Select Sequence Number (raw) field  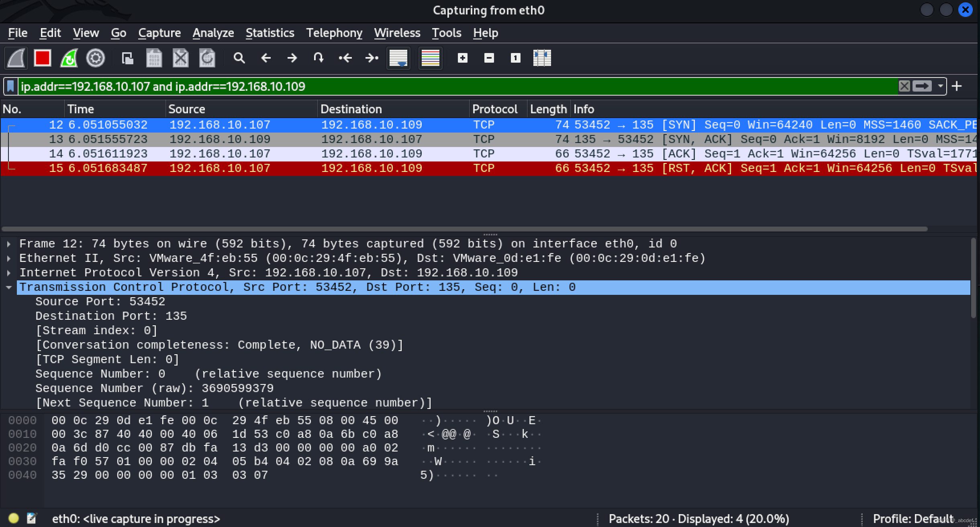point(155,388)
